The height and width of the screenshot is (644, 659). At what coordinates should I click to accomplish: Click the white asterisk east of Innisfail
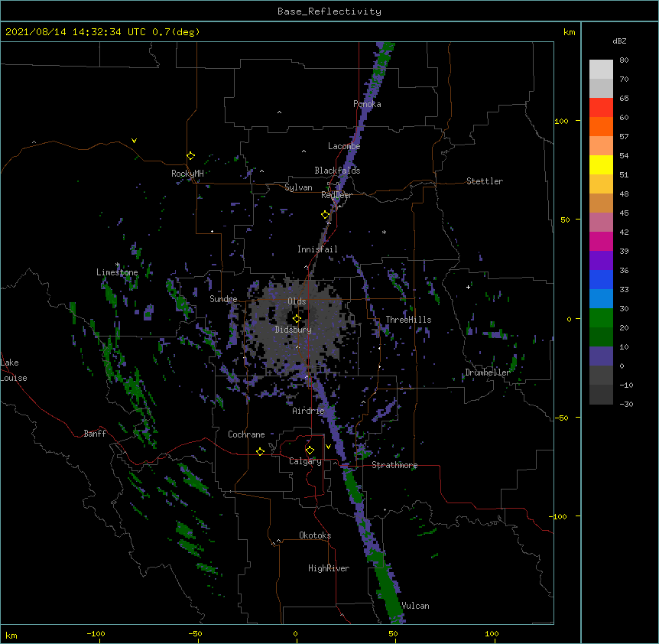point(384,232)
